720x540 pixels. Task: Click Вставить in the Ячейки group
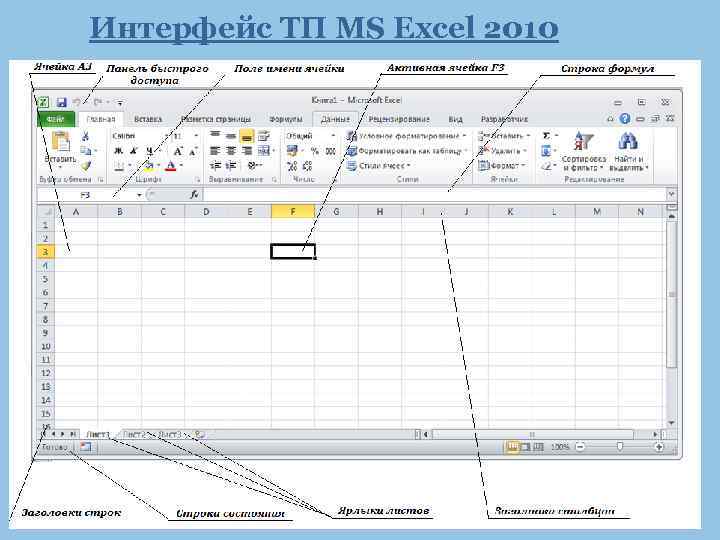coord(504,136)
